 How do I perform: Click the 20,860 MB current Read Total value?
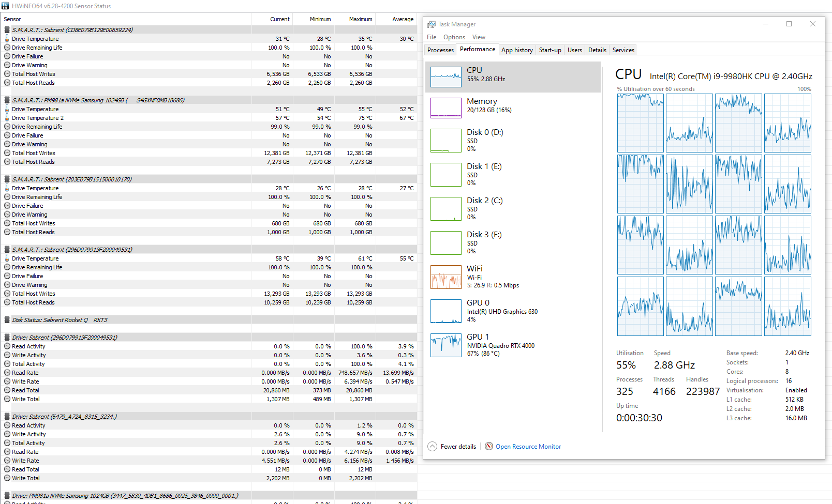tap(276, 390)
